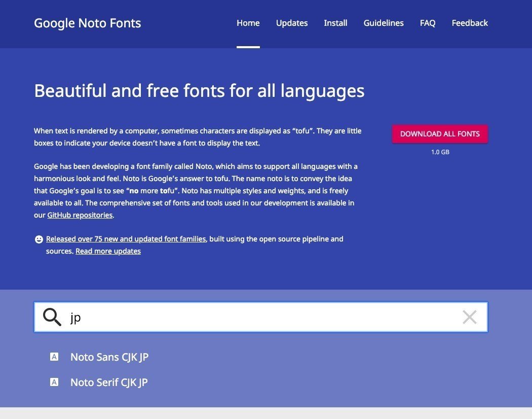Viewport: 532px width, 419px height.
Task: Select the Noto Serif CJK JP result
Action: 109,382
